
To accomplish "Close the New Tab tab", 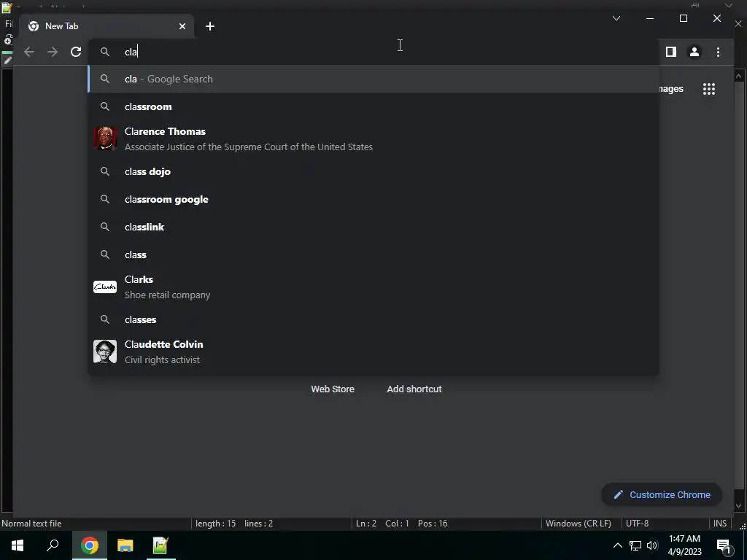I will click(182, 26).
